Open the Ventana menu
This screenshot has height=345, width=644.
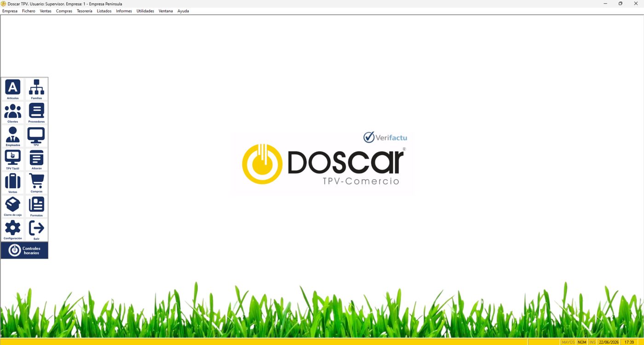pos(166,11)
